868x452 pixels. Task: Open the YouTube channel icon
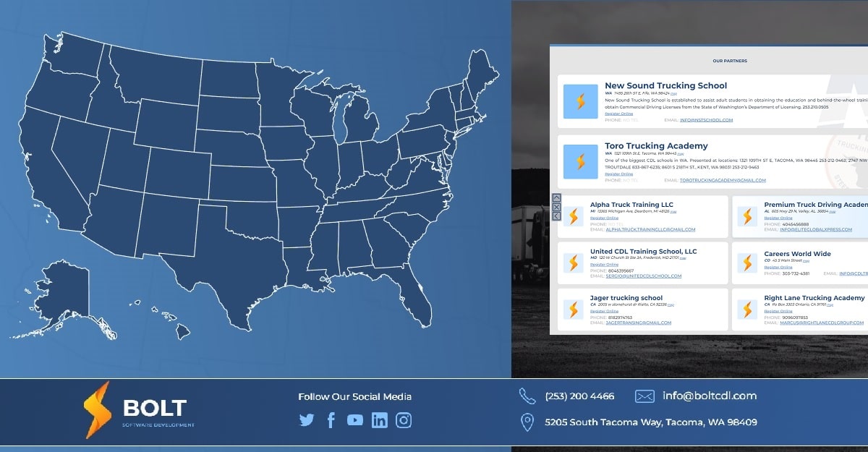(x=354, y=419)
